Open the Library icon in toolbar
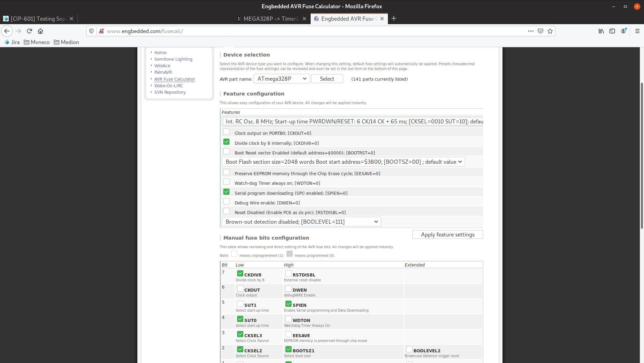The width and height of the screenshot is (644, 363). point(601,31)
